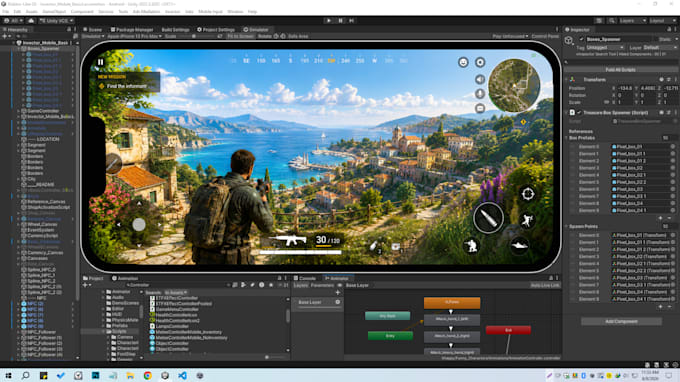Viewport: 680px width, 382px height.
Task: Open the Tag dropdown showing Untagged
Action: coord(605,47)
